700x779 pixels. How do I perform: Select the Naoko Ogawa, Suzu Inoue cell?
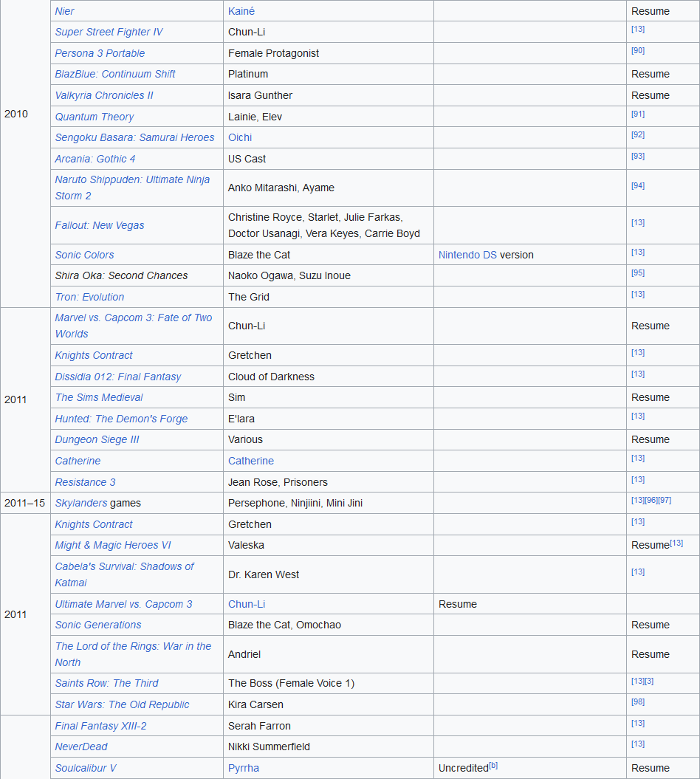(x=329, y=275)
